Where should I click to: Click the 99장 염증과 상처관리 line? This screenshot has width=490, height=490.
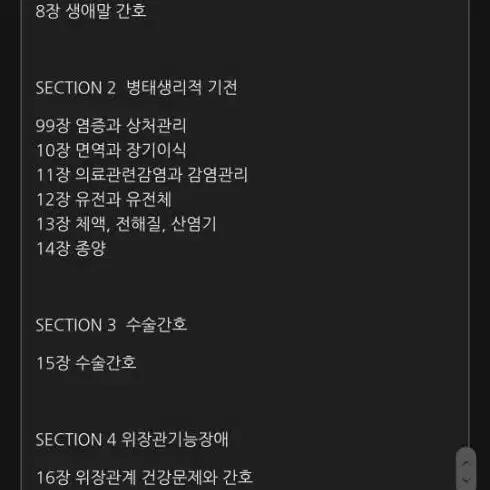pos(111,126)
